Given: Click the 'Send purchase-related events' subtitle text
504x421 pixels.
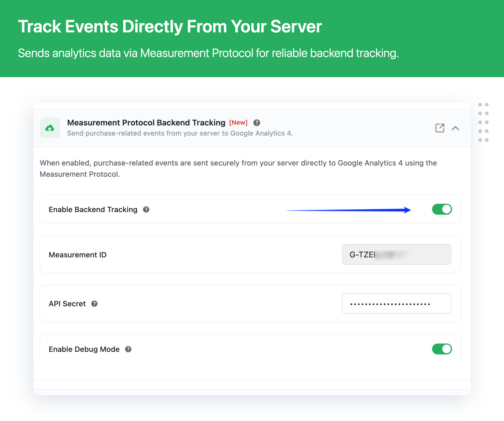Looking at the screenshot, I should point(180,133).
